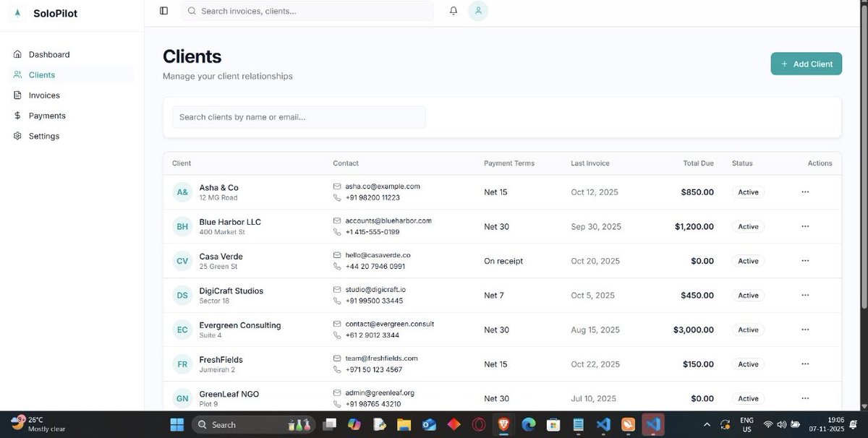Click the FR avatar for FreshFields

182,364
